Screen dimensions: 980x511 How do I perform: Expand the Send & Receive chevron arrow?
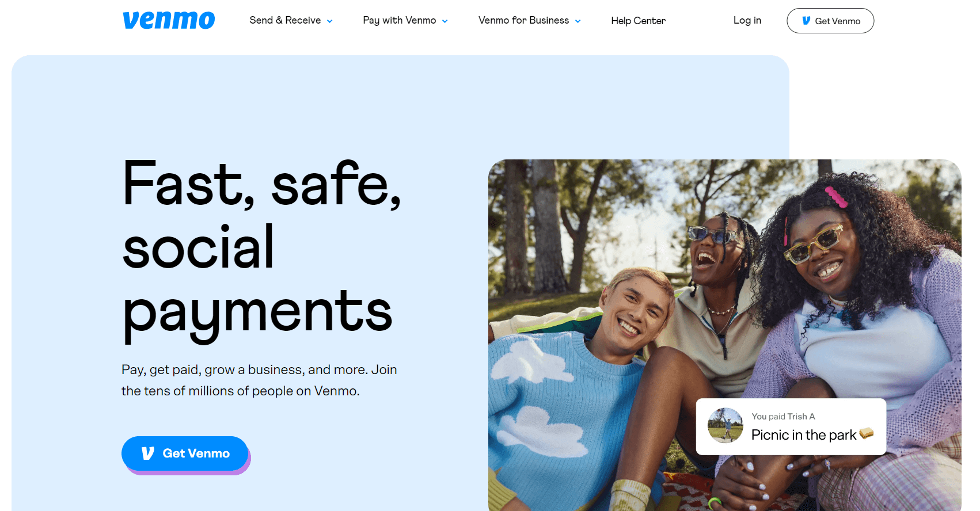tap(330, 21)
